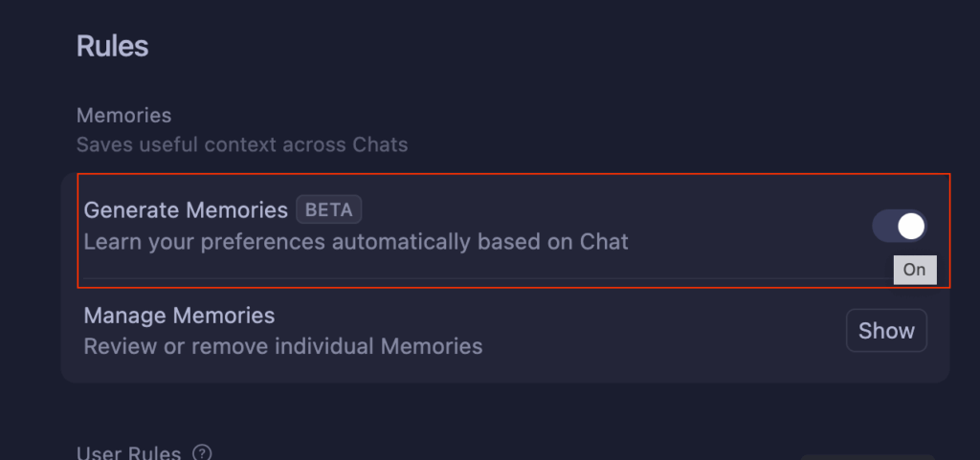Select the Memories subsection label

point(123,116)
